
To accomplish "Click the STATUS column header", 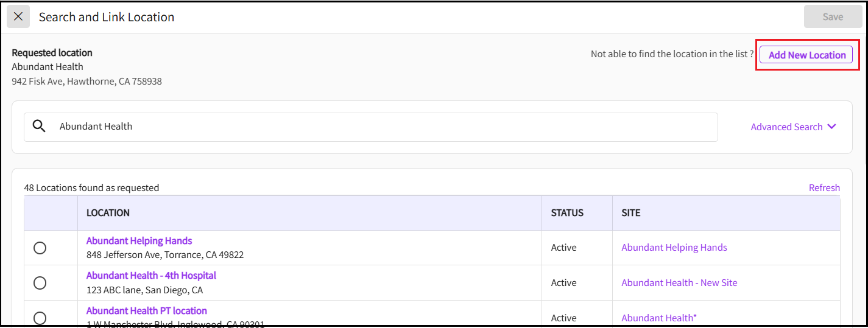I will pos(567,213).
